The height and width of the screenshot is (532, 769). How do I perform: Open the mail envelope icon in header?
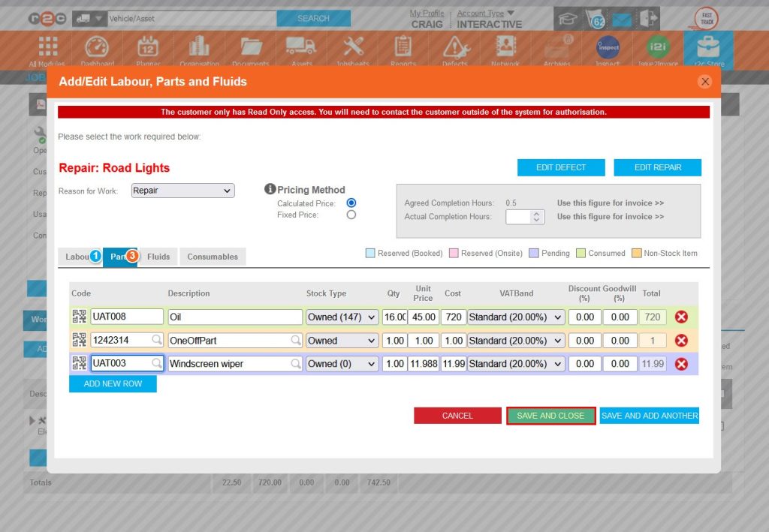(x=621, y=19)
